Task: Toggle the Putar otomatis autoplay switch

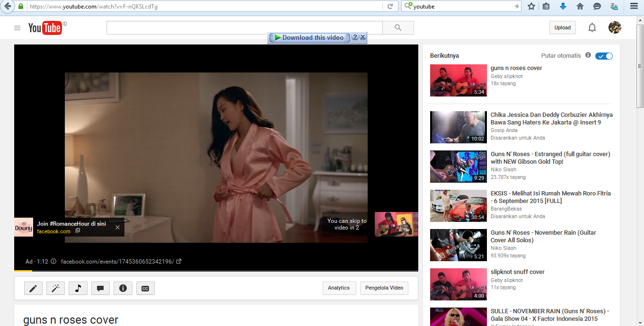Action: click(x=604, y=56)
